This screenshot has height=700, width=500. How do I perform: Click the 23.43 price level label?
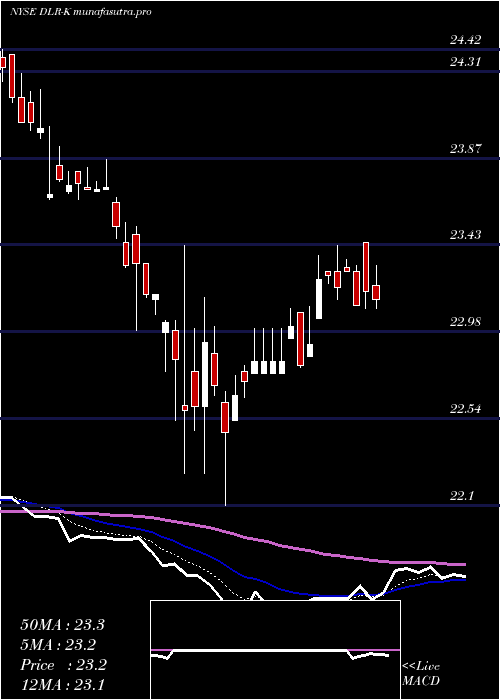465,235
